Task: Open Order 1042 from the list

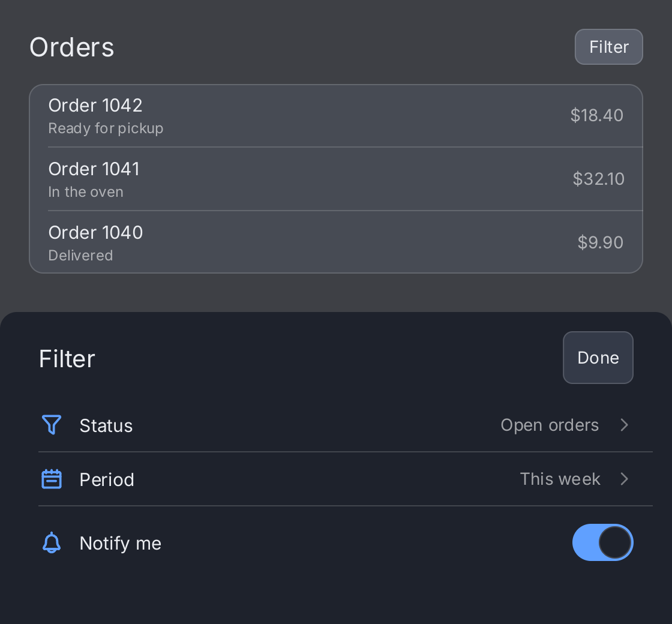Action: 336,116
